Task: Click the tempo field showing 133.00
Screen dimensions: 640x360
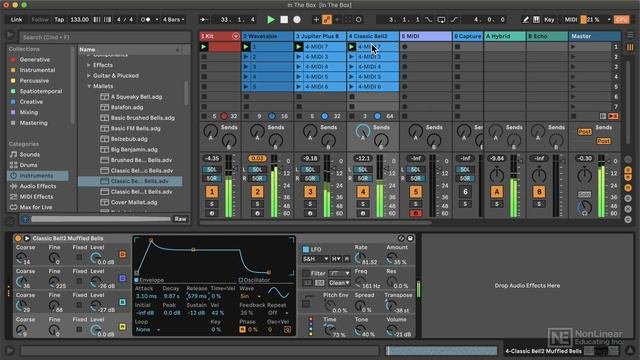Action: click(x=80, y=20)
